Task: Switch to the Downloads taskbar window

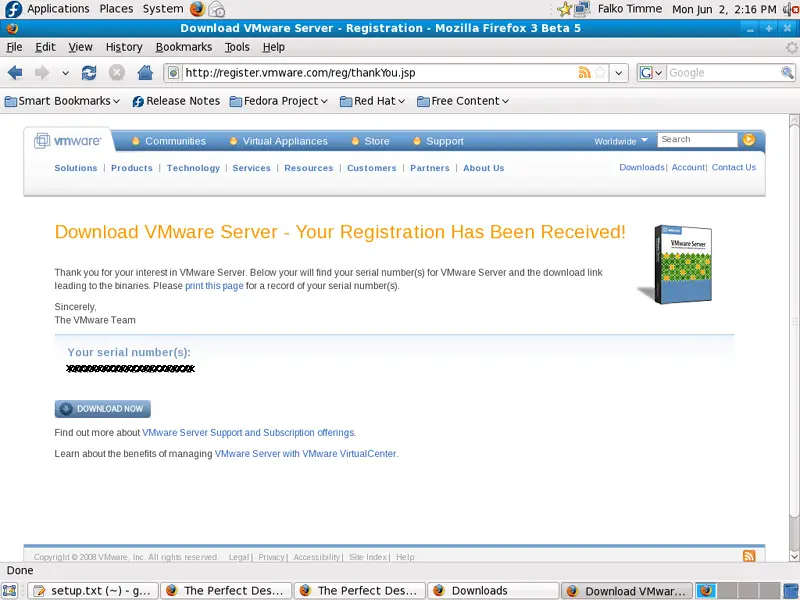Action: (493, 591)
